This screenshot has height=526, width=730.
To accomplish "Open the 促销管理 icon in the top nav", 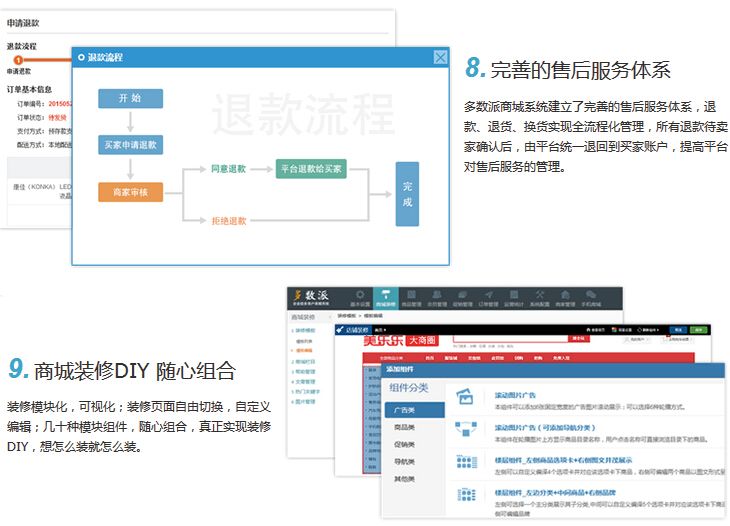I will 462,298.
